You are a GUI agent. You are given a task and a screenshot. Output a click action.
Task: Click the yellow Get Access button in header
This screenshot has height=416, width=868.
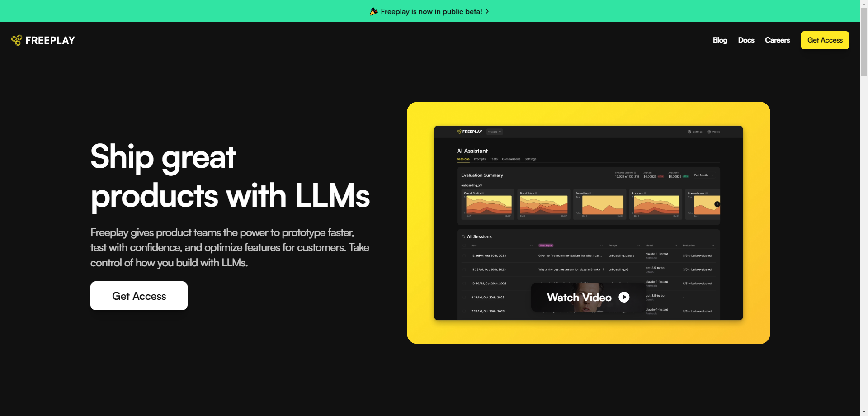click(x=825, y=40)
